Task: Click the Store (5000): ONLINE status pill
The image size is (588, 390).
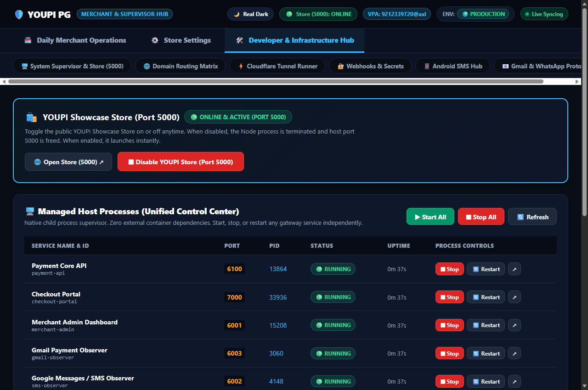Action: (x=319, y=14)
